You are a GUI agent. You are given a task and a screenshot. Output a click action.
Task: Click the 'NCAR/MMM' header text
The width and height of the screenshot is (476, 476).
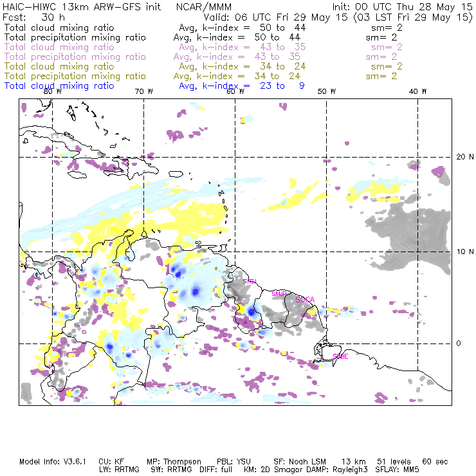click(x=204, y=7)
